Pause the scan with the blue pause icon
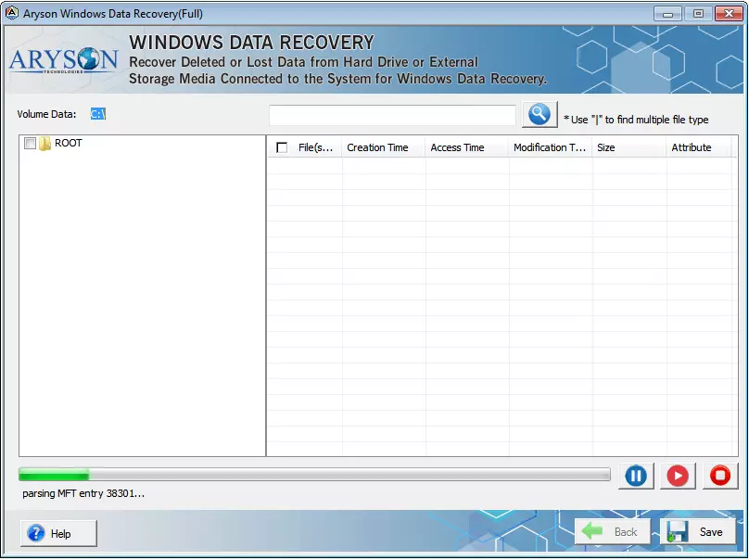 point(636,476)
